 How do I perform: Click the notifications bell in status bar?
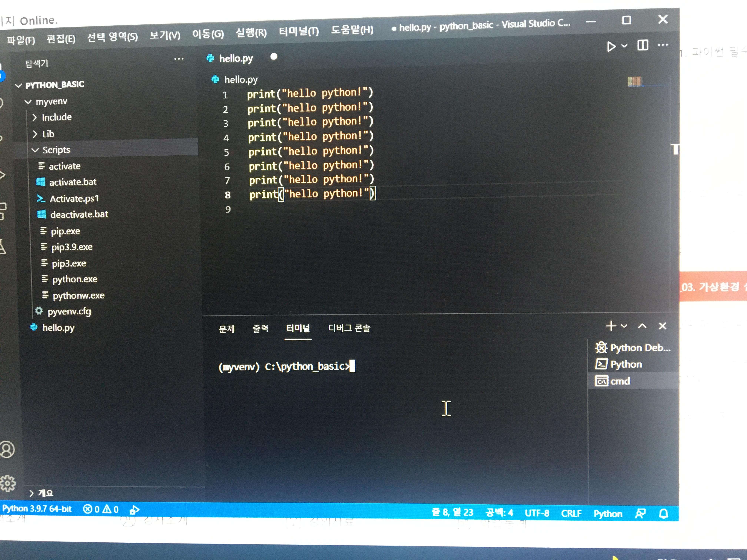pos(663,513)
